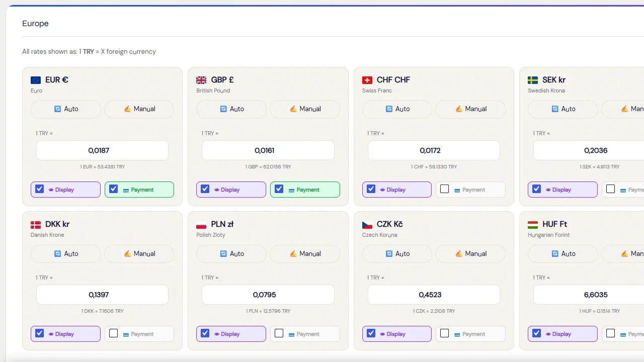This screenshot has height=362, width=644.
Task: Click the CHF rate field showing 0,0172
Action: 434,150
